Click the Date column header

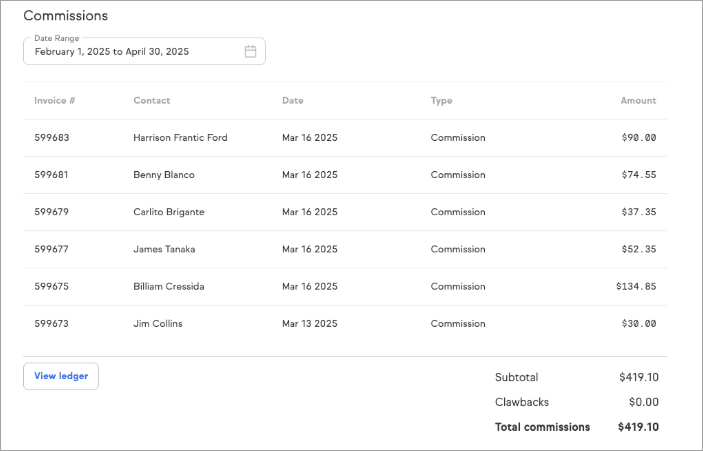293,101
